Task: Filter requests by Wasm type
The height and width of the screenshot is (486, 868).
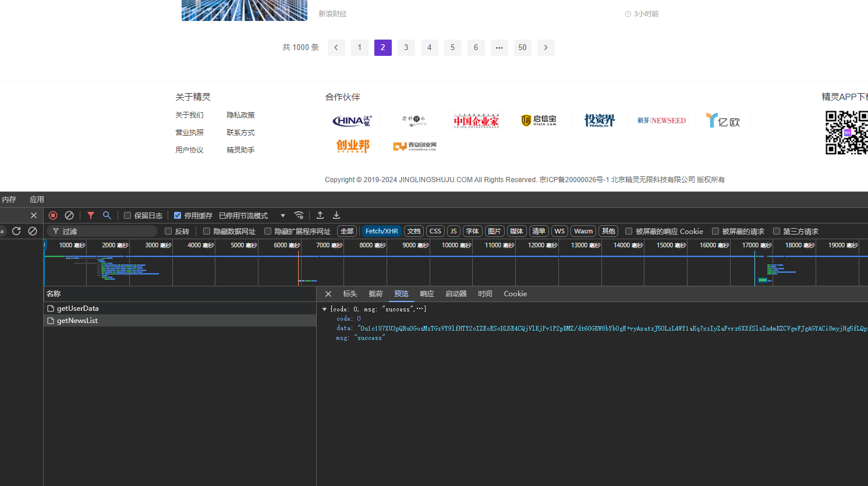Action: coord(583,231)
